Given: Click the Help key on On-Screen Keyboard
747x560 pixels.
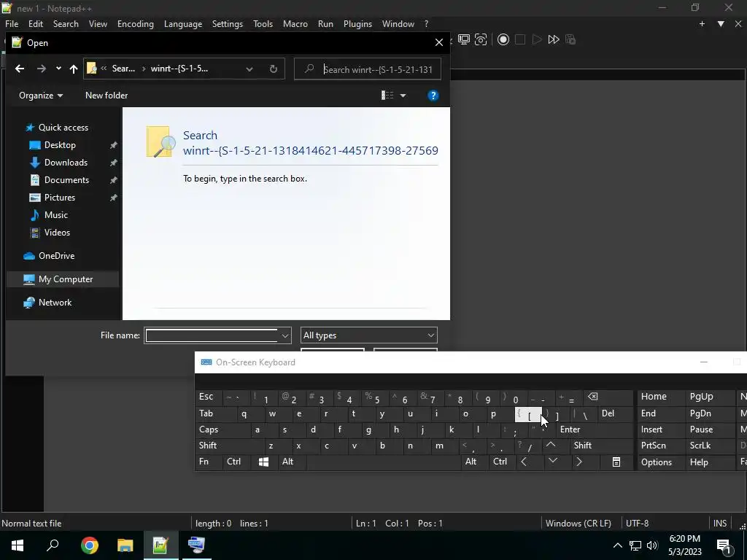Looking at the screenshot, I should point(709,462).
